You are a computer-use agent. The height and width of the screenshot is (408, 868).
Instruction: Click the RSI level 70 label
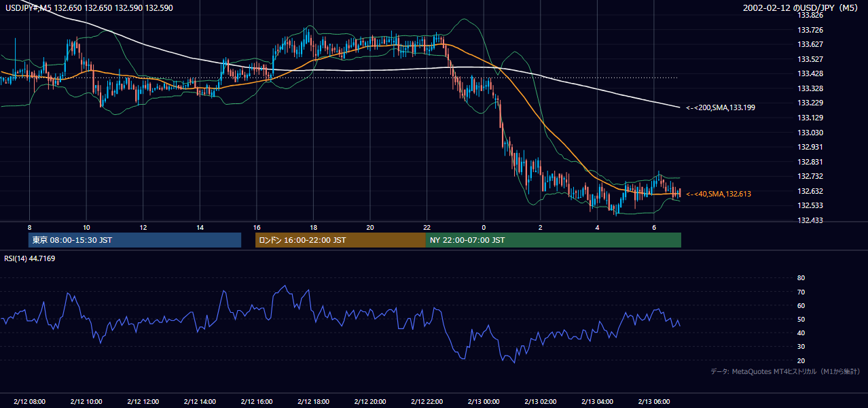(801, 292)
